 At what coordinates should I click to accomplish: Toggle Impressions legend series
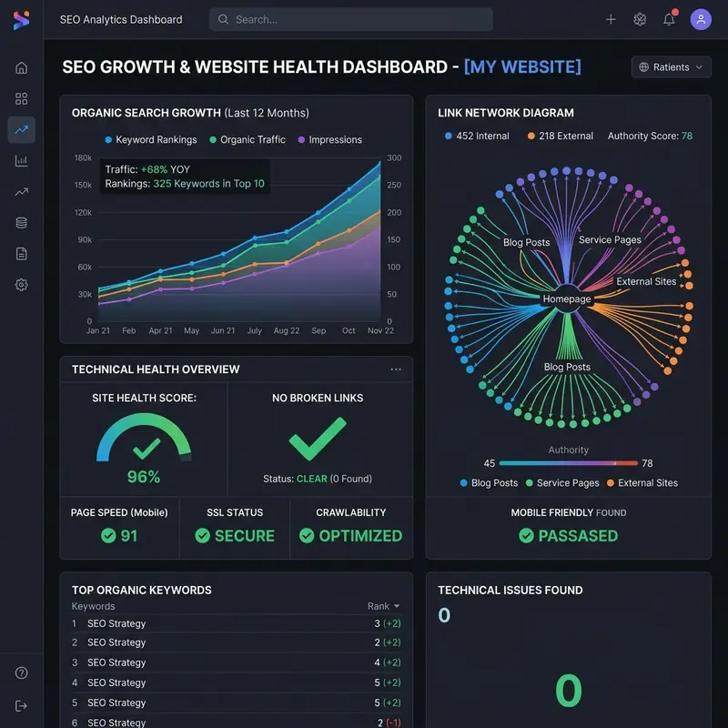330,140
